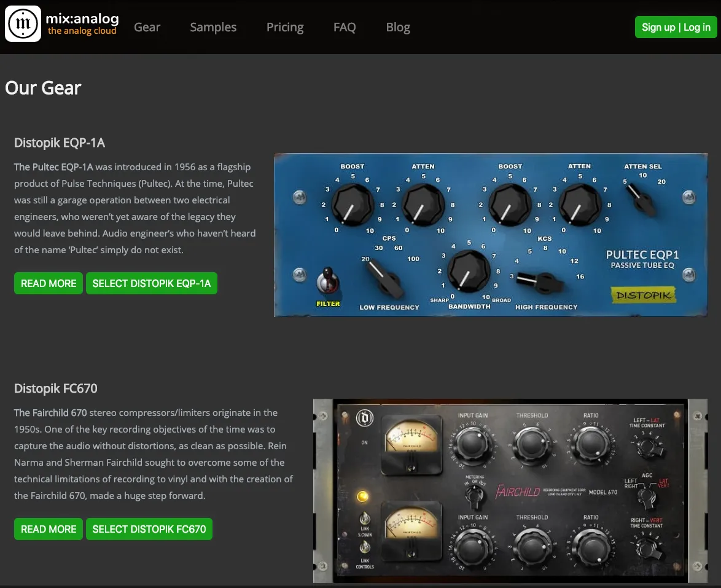
Task: Visit the Blog page
Action: pos(398,27)
